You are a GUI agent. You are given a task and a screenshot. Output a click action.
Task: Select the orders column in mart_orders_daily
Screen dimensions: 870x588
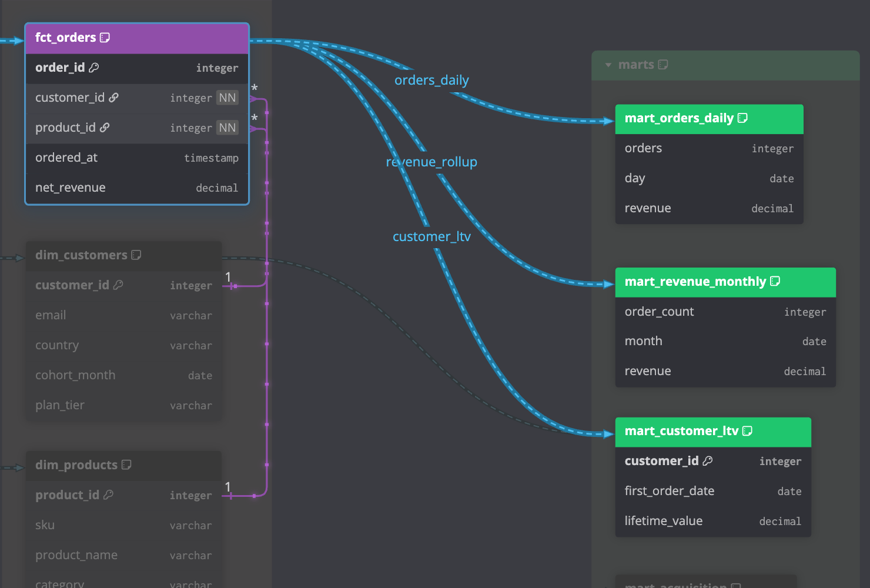pos(709,149)
